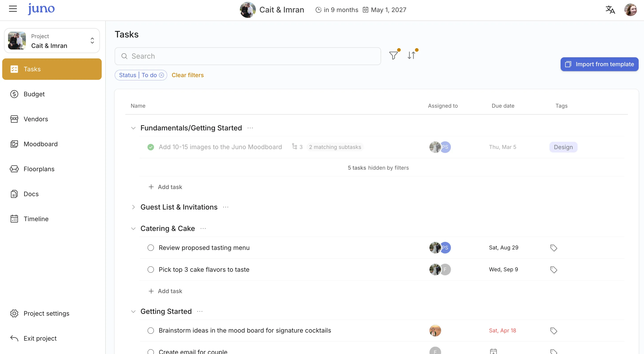Screen dimensions: 644x354
Task: Click the May 1, 2027 date in header
Action: (384, 10)
